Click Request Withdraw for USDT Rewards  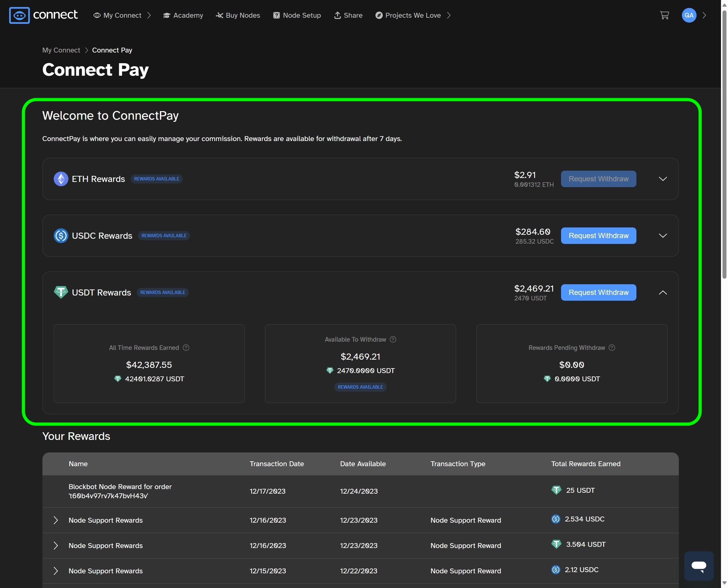(x=598, y=292)
